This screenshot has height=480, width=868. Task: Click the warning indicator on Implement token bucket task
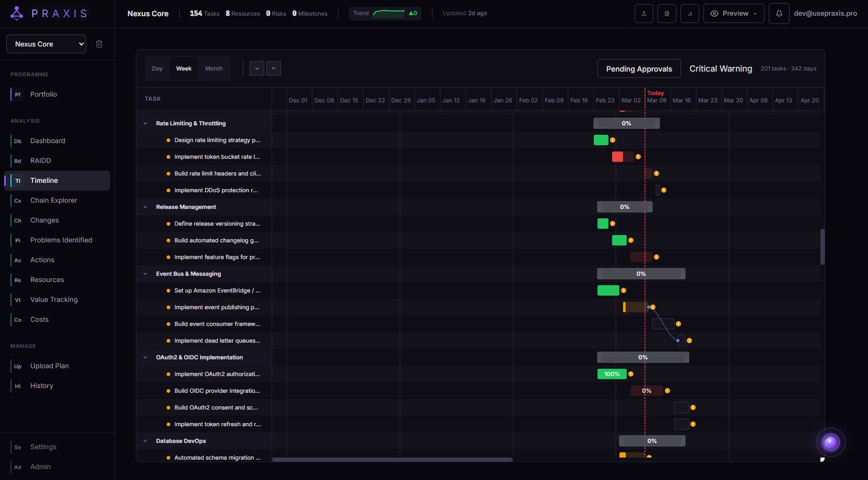[638, 157]
